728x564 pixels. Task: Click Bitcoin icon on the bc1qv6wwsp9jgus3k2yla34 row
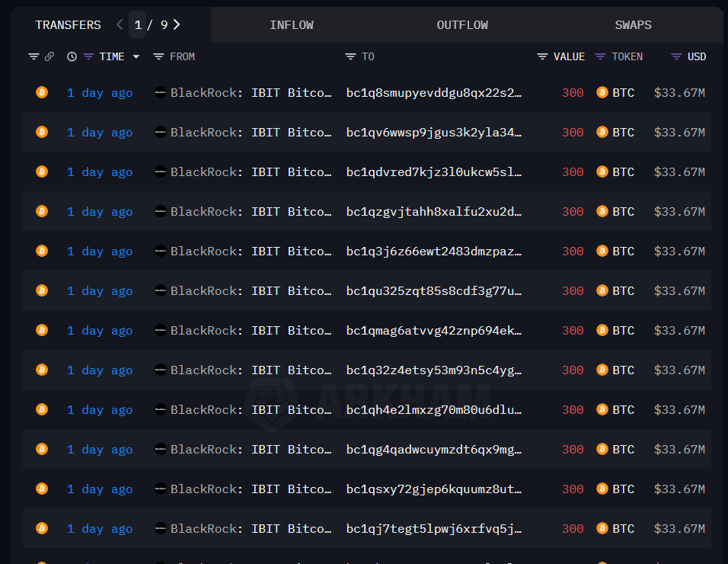[42, 132]
